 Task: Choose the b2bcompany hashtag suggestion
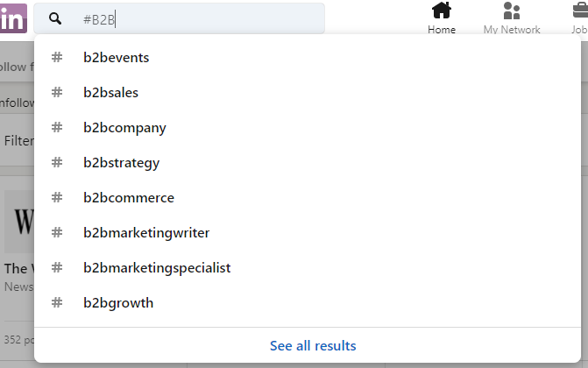click(124, 128)
